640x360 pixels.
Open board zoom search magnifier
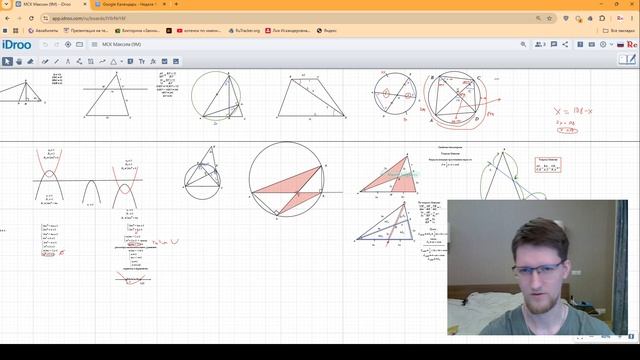point(523,44)
